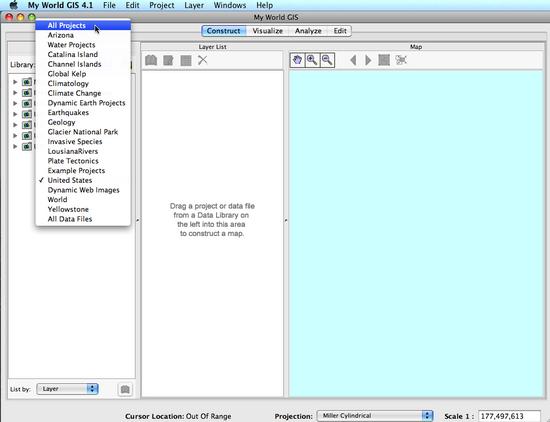Activate the zoom in magnifier tool

312,60
